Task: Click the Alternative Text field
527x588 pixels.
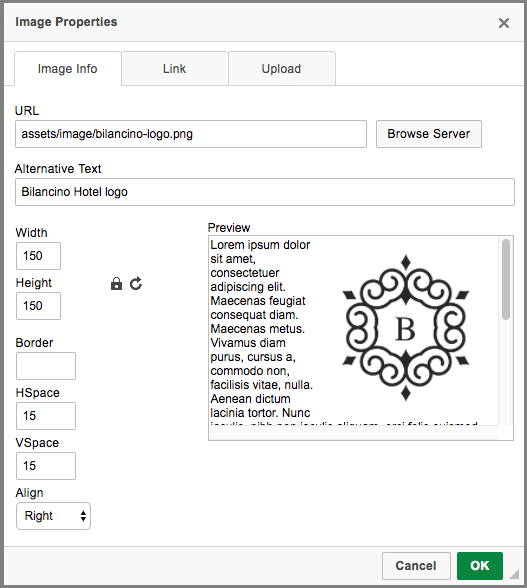Action: (x=265, y=192)
